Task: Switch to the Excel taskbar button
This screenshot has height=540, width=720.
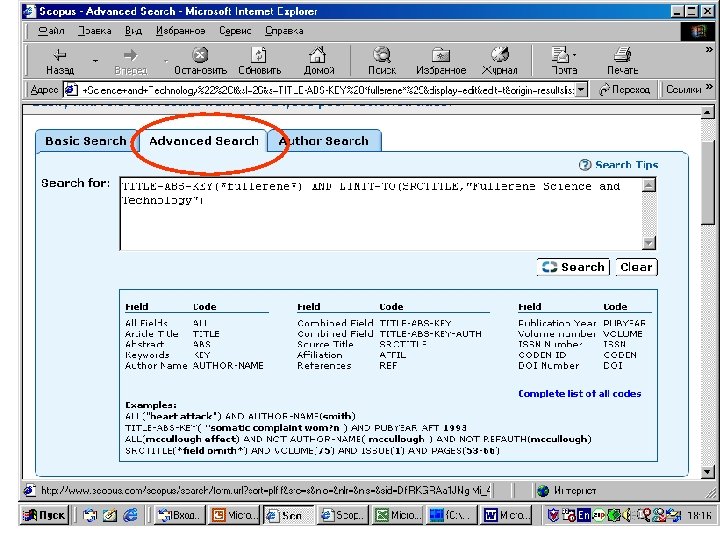Action: [398, 515]
